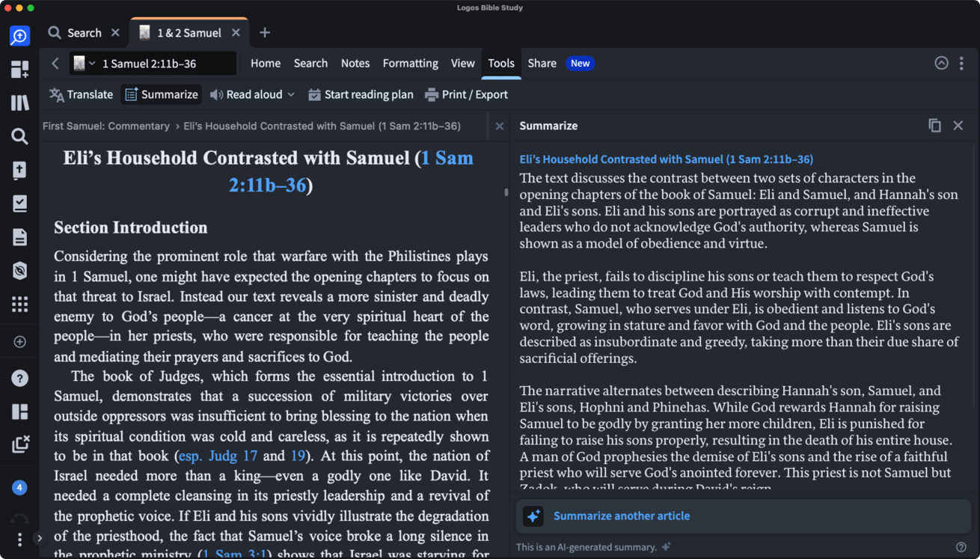Open the Read aloud dropdown arrow

point(291,95)
